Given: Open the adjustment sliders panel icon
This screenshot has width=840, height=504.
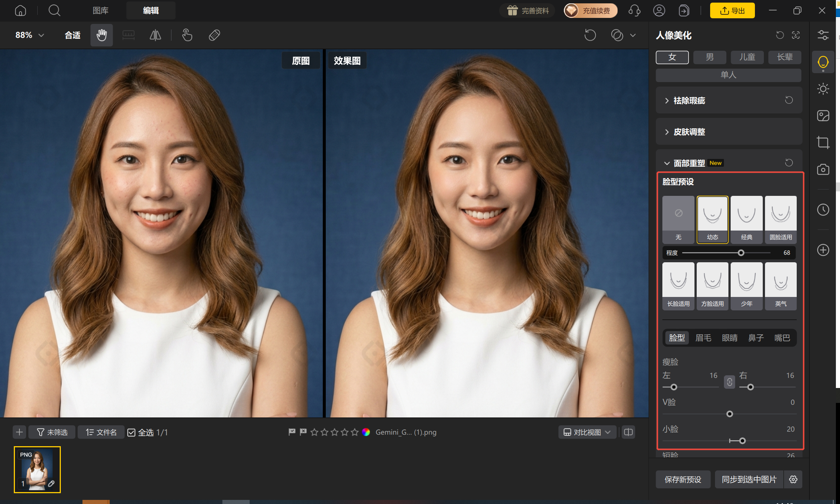Looking at the screenshot, I should click(823, 35).
